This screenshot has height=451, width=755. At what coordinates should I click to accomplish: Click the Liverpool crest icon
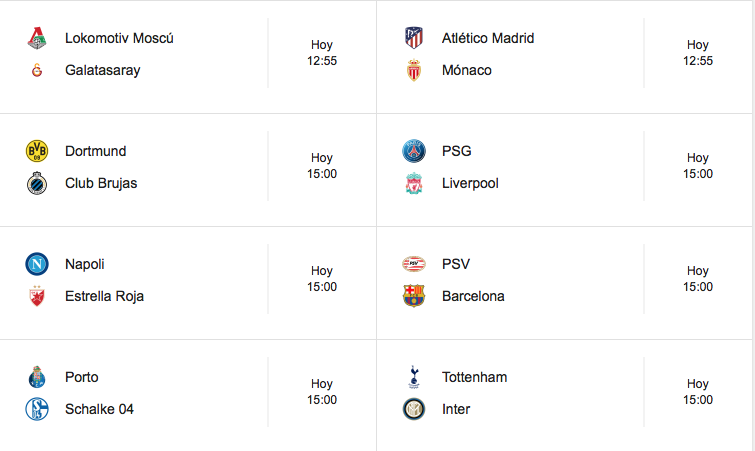[x=414, y=183]
